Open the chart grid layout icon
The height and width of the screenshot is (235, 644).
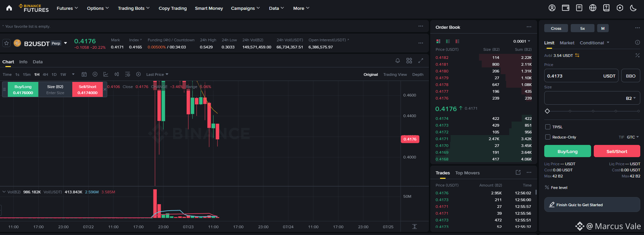[x=409, y=61]
